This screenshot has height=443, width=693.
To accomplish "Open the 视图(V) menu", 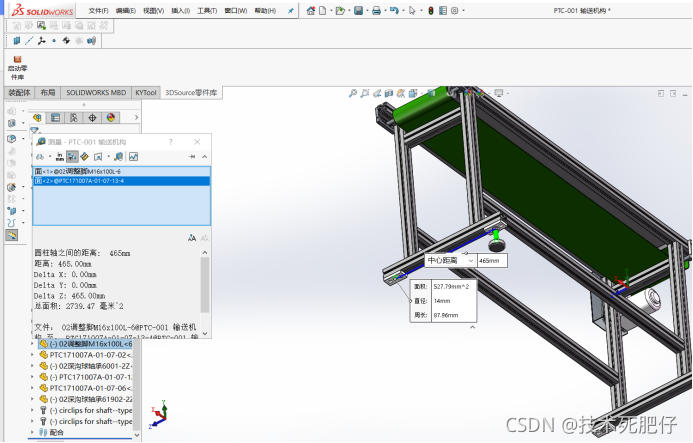I will pyautogui.click(x=153, y=11).
